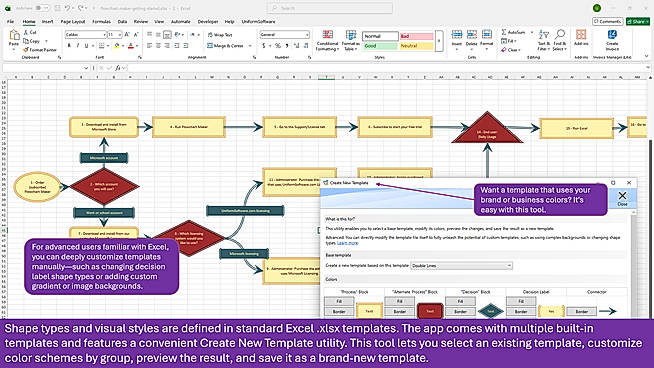Image resolution: width=654 pixels, height=368 pixels.
Task: Open the Font name dropdown
Action: [104, 35]
